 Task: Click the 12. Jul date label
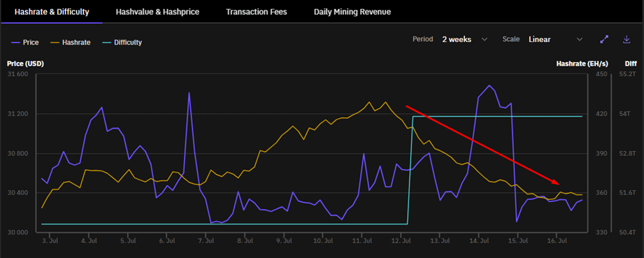point(401,241)
